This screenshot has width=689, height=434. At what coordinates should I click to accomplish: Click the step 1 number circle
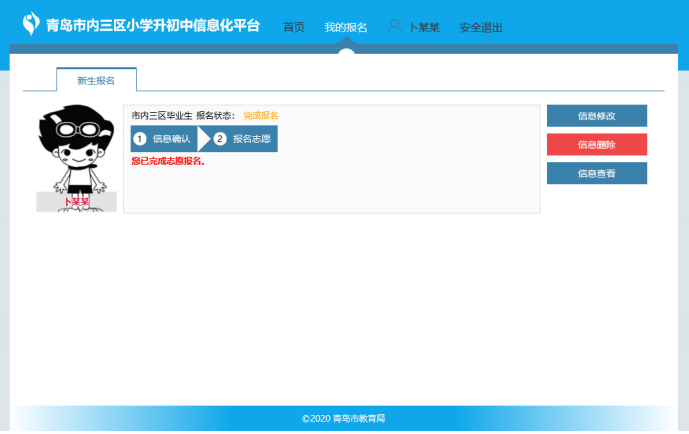coord(141,139)
